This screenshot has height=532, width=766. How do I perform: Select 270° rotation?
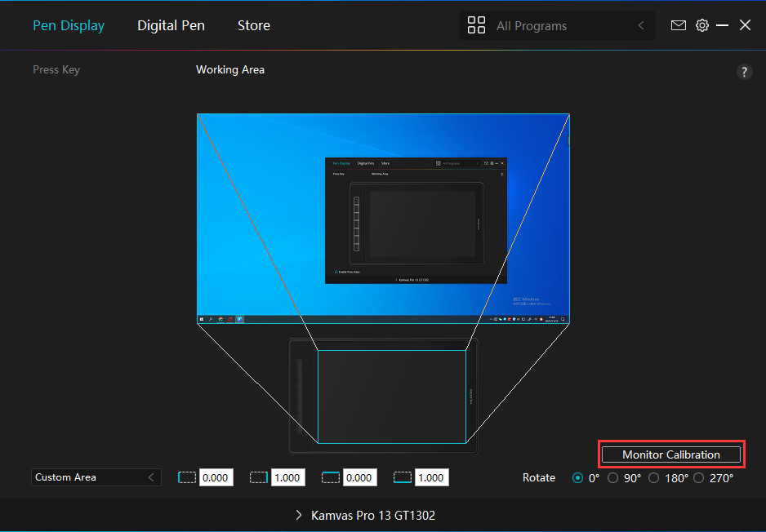tap(698, 478)
